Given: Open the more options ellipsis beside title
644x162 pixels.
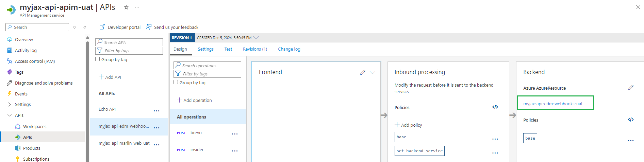Looking at the screenshot, I should pyautogui.click(x=137, y=7).
